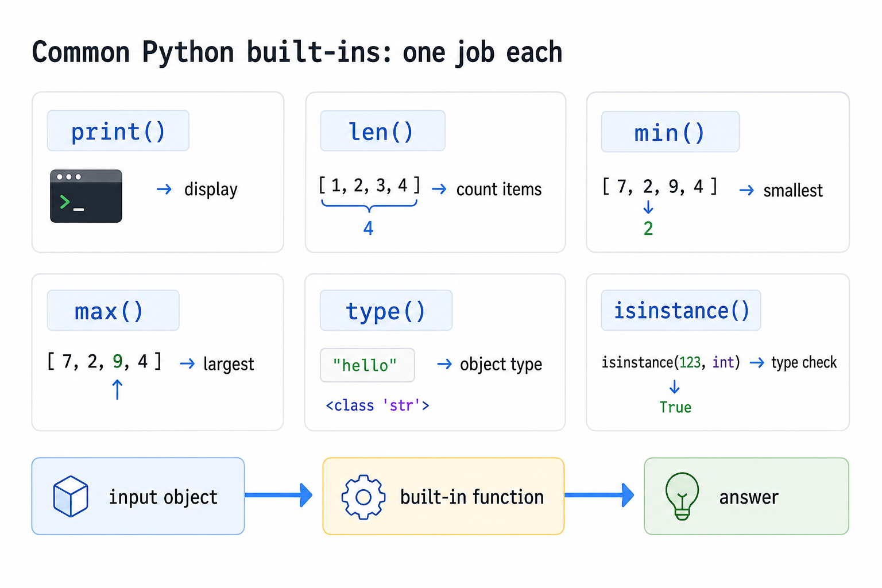This screenshot has width=882, height=588.
Task: Click the gear icon beside built-in function
Action: point(363,497)
